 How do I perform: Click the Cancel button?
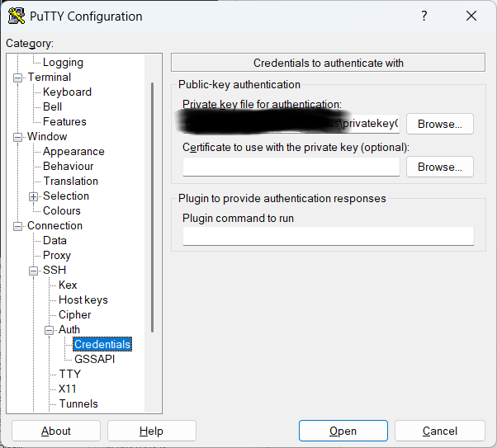(440, 431)
